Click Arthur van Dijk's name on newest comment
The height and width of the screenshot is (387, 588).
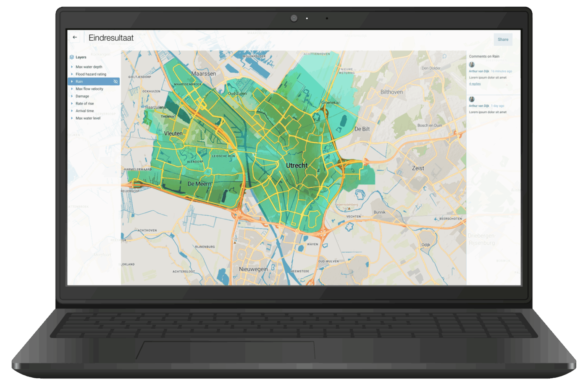pos(479,71)
